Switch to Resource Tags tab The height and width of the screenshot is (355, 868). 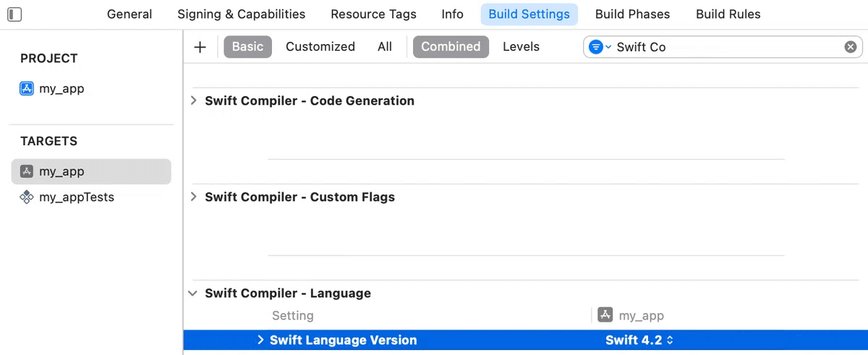click(x=374, y=14)
